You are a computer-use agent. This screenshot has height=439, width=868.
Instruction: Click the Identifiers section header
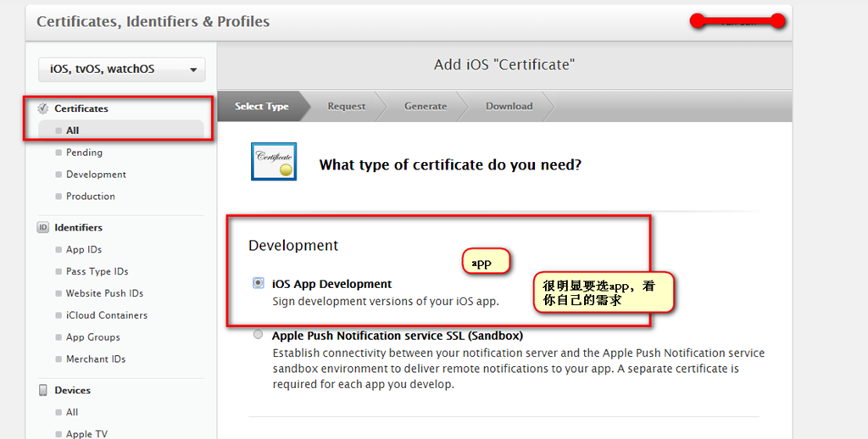tap(78, 227)
